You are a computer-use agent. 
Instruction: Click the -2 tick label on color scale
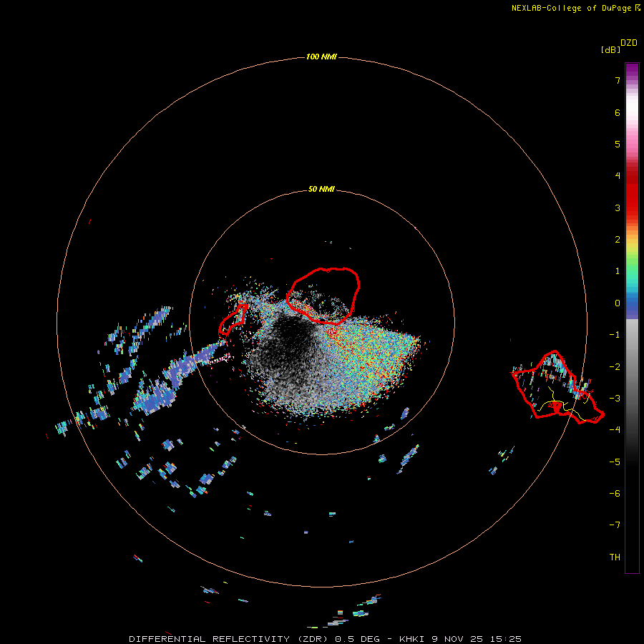click(615, 367)
